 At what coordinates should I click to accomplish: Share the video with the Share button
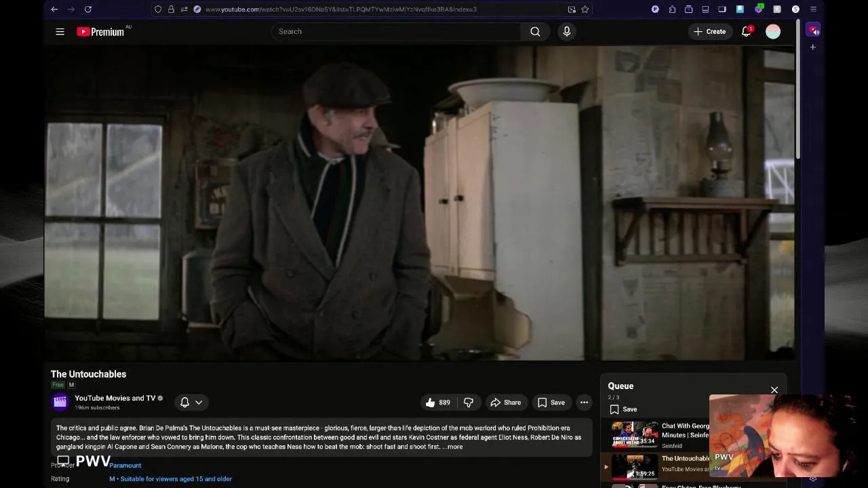click(x=506, y=403)
